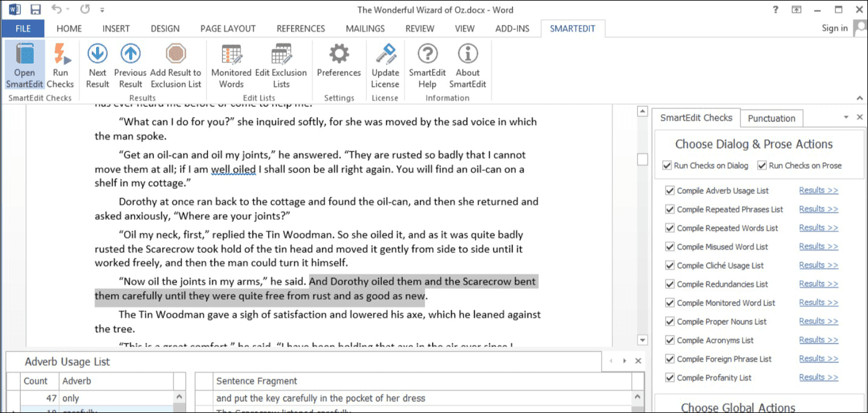Uncheck Compile Adverb Usage List
The image size is (868, 413).
pos(670,191)
